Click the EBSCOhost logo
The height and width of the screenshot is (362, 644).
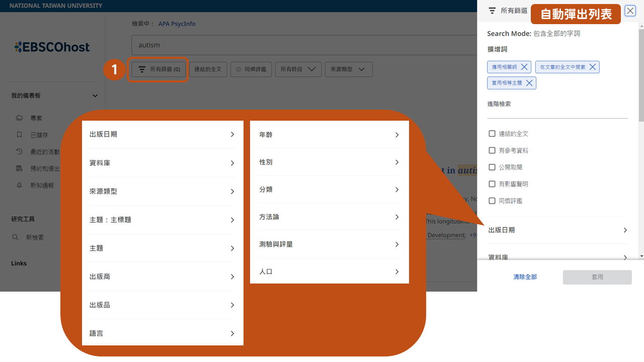pos(52,47)
